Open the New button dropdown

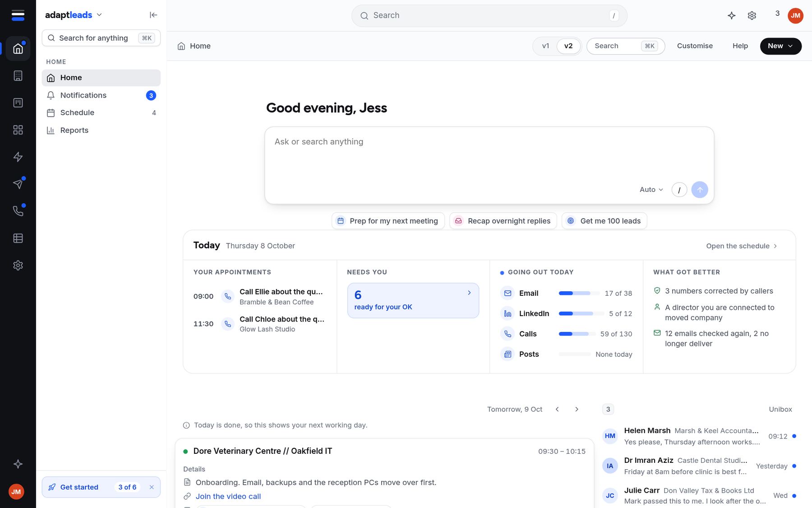tap(780, 46)
